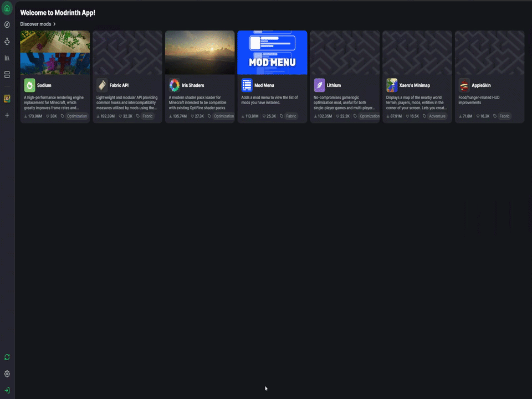Click Fabric API's 32.2K followers count
Image resolution: width=532 pixels, height=399 pixels.
tap(126, 116)
